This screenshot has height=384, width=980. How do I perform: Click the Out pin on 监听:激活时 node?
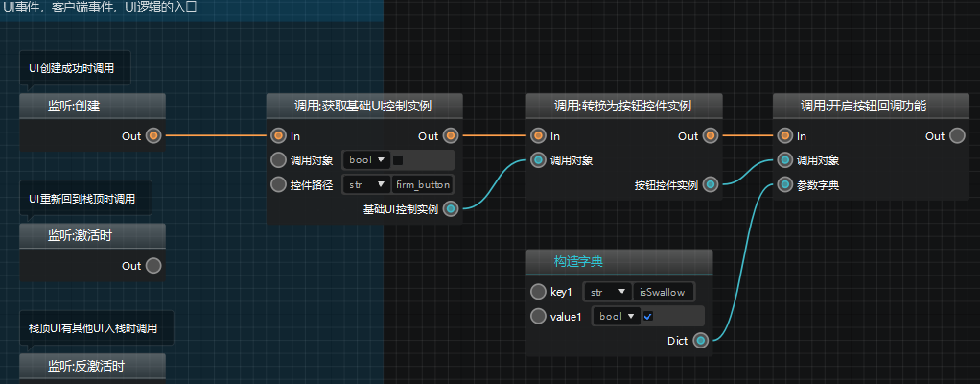pyautogui.click(x=153, y=266)
